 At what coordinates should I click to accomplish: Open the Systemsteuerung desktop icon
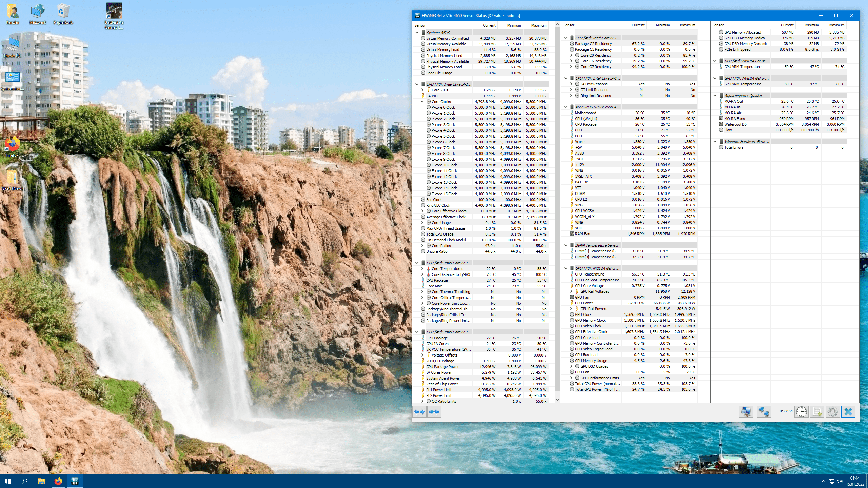(13, 81)
